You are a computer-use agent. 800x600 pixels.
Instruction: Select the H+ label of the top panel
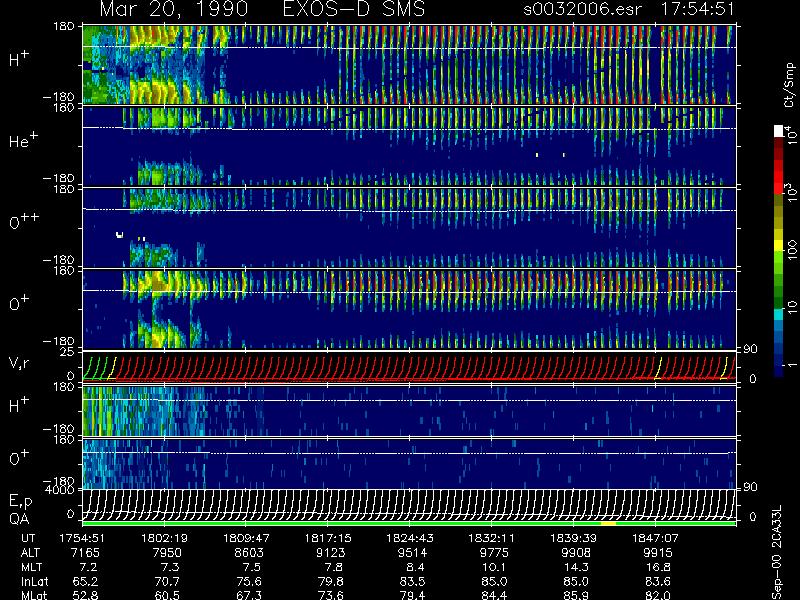coord(19,59)
